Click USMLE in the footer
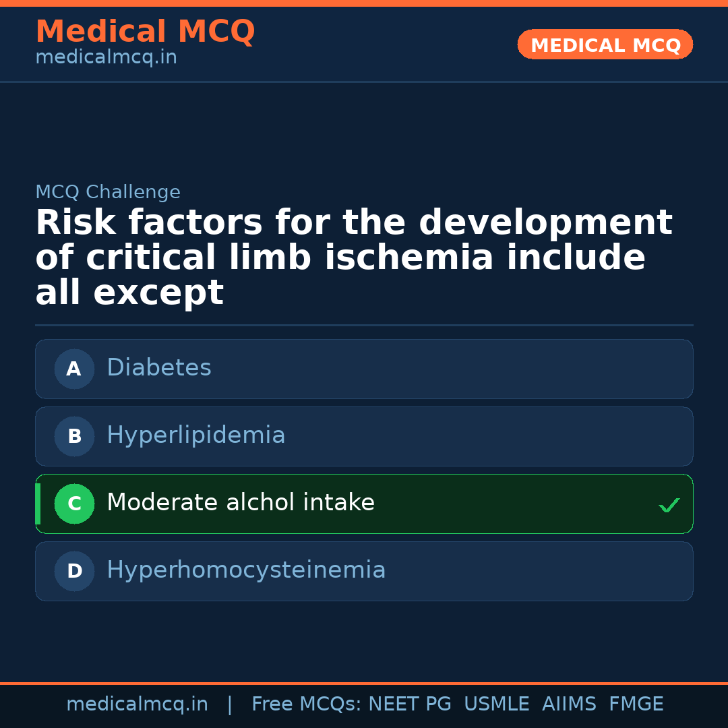This screenshot has height=728, width=728. [497, 704]
